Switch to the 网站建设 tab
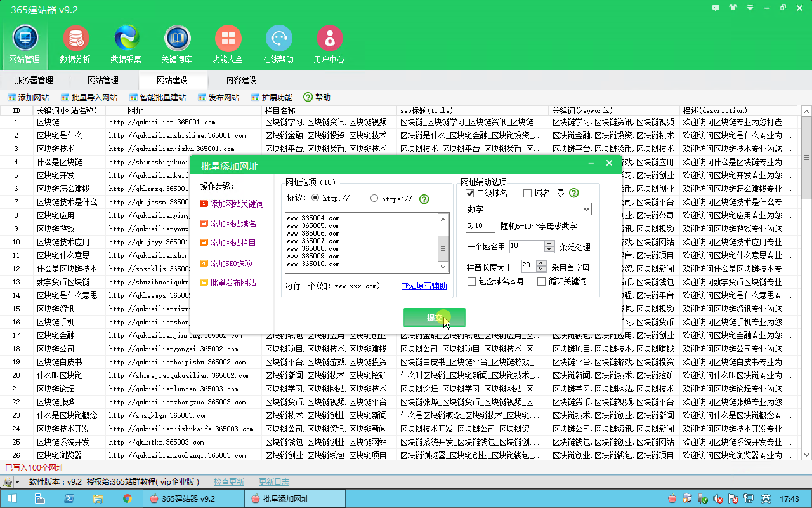Screen dimensions: 812x508 172,80
